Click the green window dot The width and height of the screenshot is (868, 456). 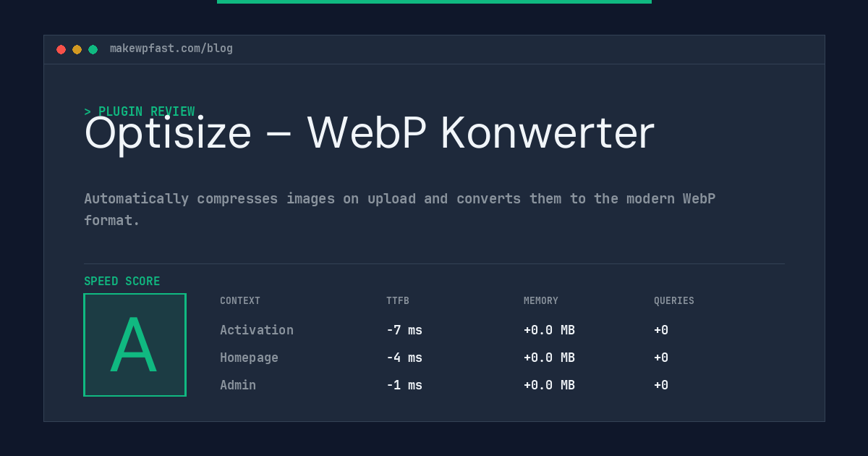(x=93, y=49)
